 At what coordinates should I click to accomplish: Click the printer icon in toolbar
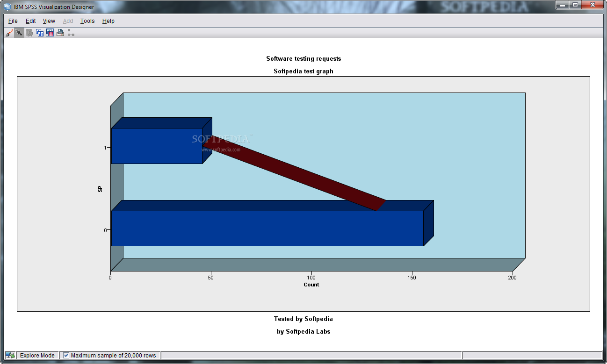60,33
